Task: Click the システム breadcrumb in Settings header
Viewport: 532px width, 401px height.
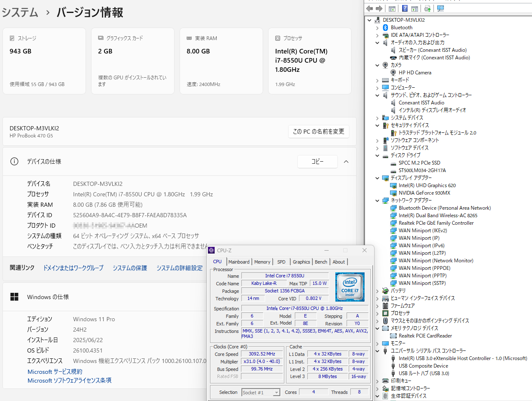Action: [x=20, y=13]
